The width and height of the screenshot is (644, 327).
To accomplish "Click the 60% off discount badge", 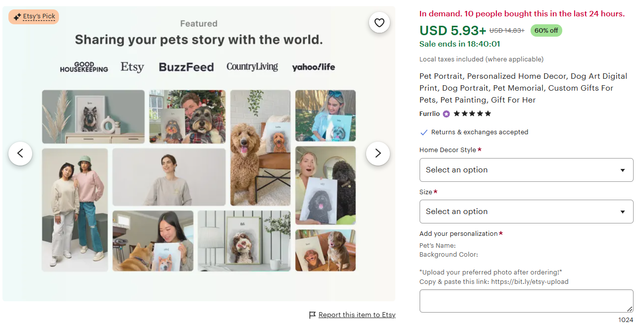I will (546, 31).
